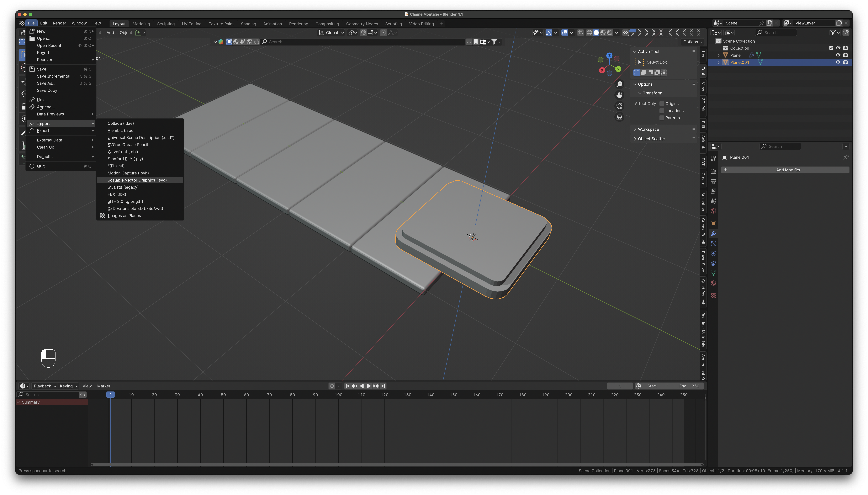Open the View Layer properties tab icon

click(x=713, y=191)
